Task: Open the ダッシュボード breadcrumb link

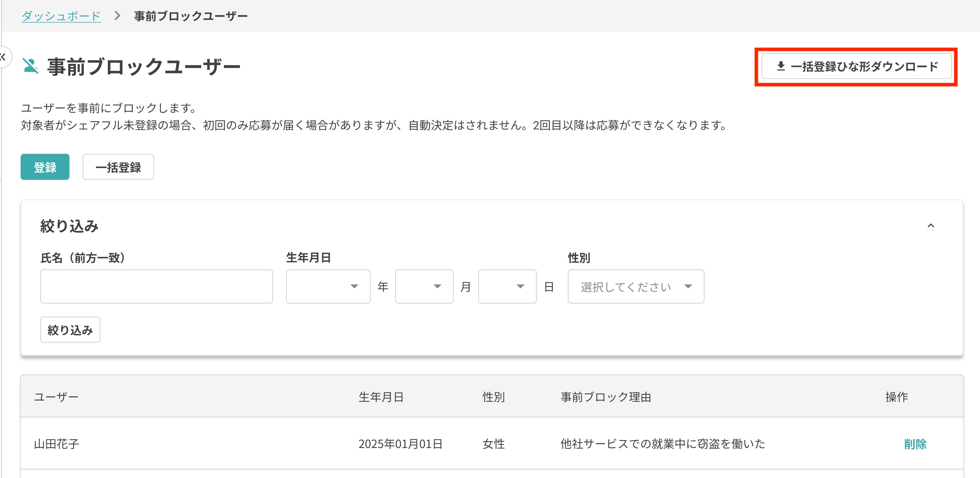Action: click(x=61, y=16)
